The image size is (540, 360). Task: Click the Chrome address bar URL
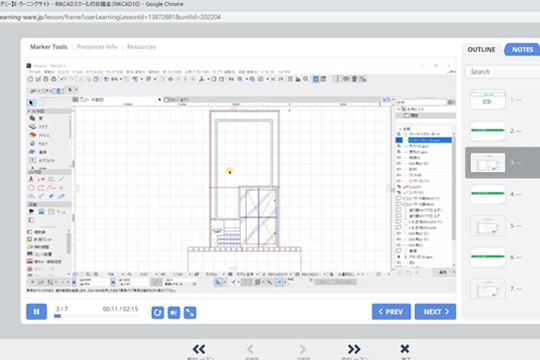coord(110,17)
